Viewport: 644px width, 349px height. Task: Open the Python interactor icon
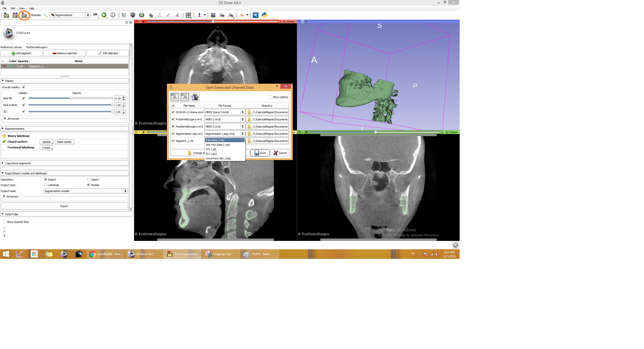(x=265, y=15)
